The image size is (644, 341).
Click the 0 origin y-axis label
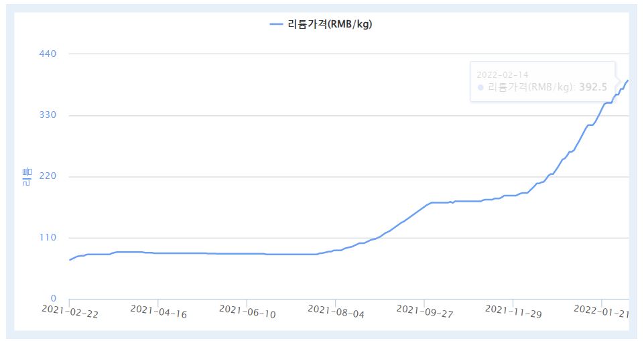52,299
